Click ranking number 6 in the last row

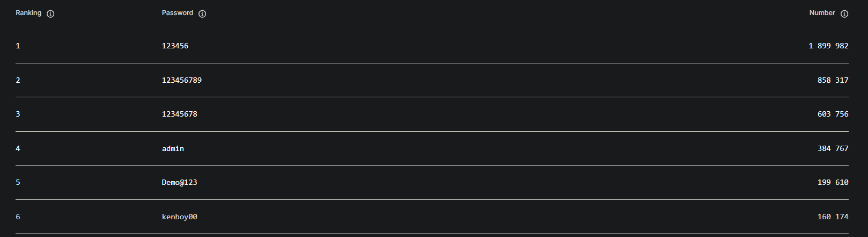pos(18,217)
